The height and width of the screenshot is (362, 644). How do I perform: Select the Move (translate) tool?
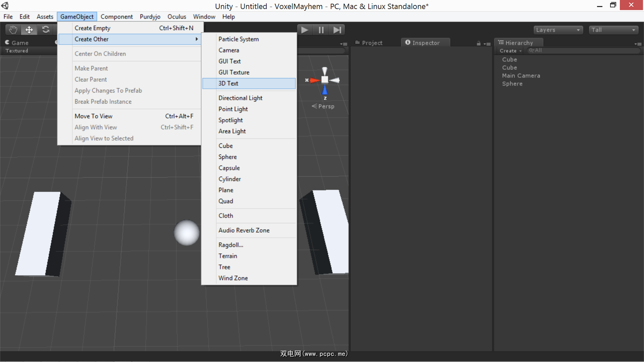pyautogui.click(x=29, y=30)
